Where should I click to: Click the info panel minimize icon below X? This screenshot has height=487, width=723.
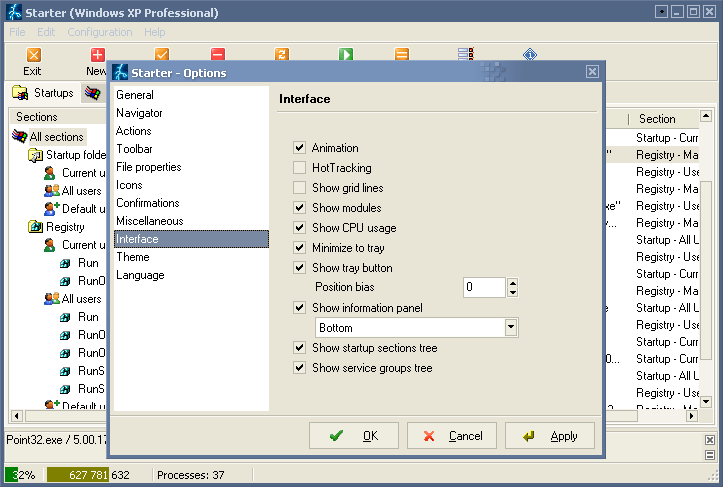[x=710, y=455]
